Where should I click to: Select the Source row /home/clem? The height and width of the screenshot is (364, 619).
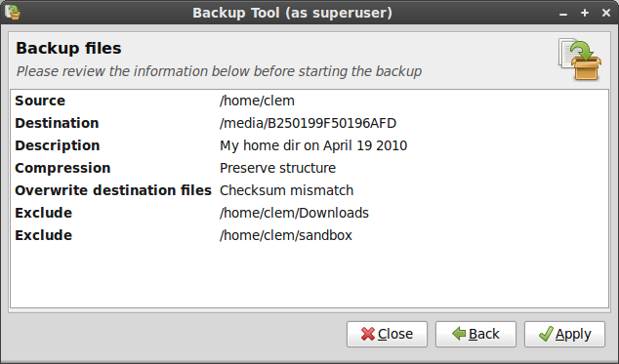pos(309,101)
